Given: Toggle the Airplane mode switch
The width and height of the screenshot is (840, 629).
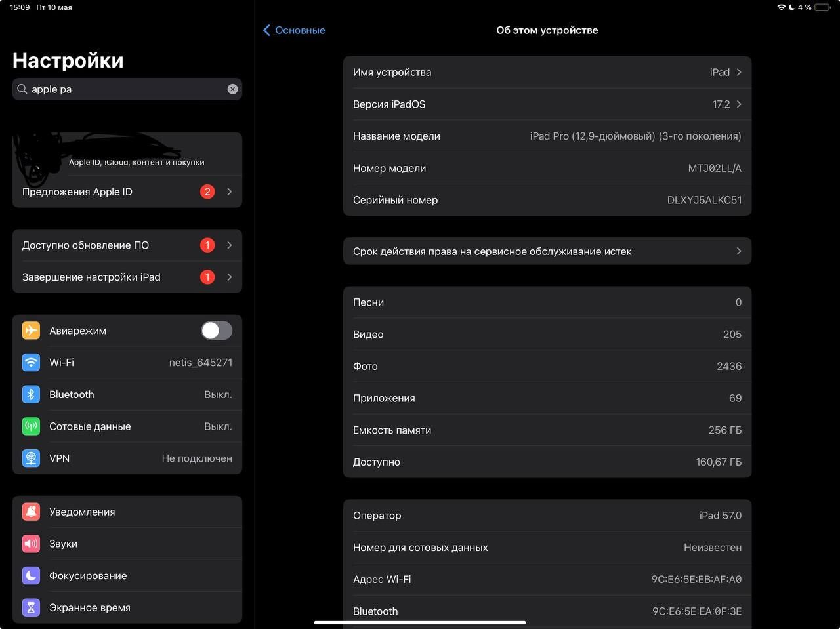Looking at the screenshot, I should point(217,331).
